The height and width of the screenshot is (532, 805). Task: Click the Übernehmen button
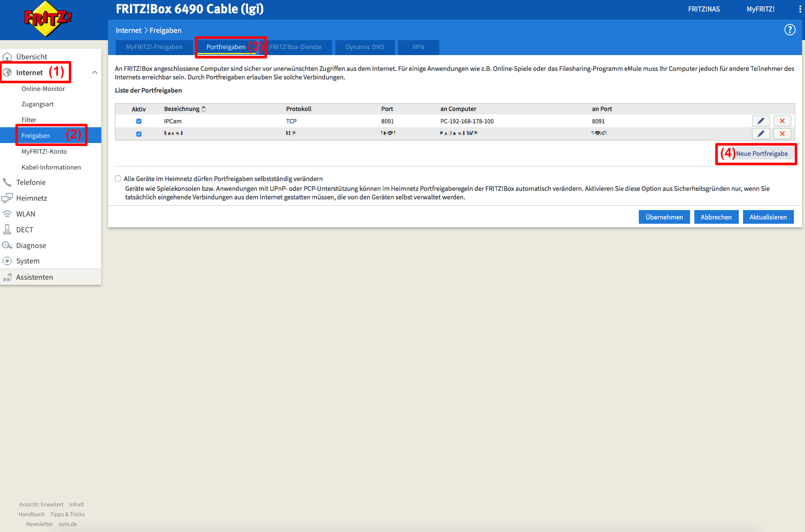(664, 217)
